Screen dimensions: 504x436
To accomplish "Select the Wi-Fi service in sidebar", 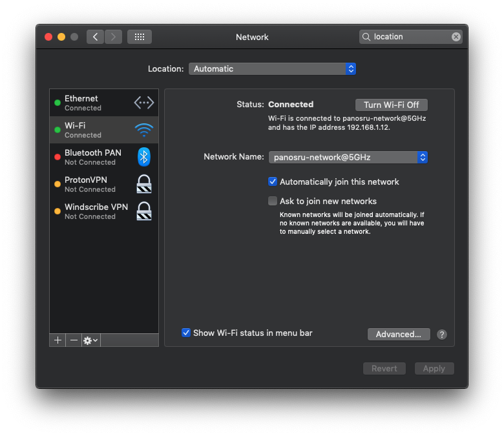I will coord(104,130).
